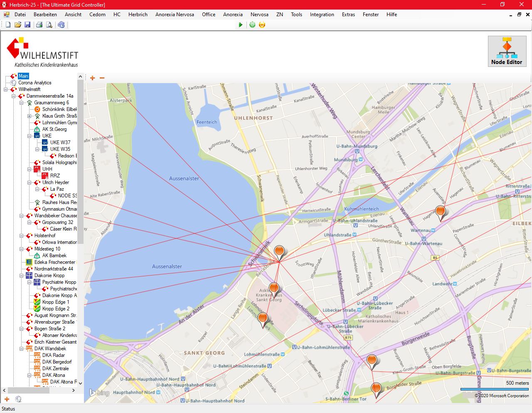
Task: Open the Tools menu
Action: pos(296,14)
